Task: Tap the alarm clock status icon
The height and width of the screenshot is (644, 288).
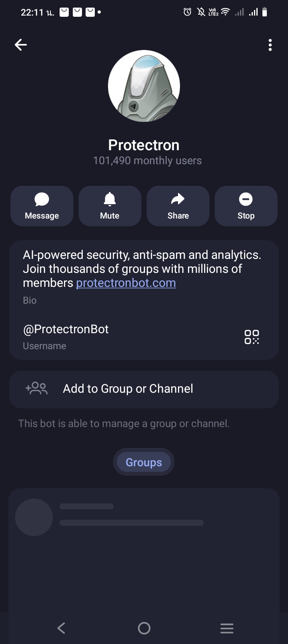Action: pos(187,12)
